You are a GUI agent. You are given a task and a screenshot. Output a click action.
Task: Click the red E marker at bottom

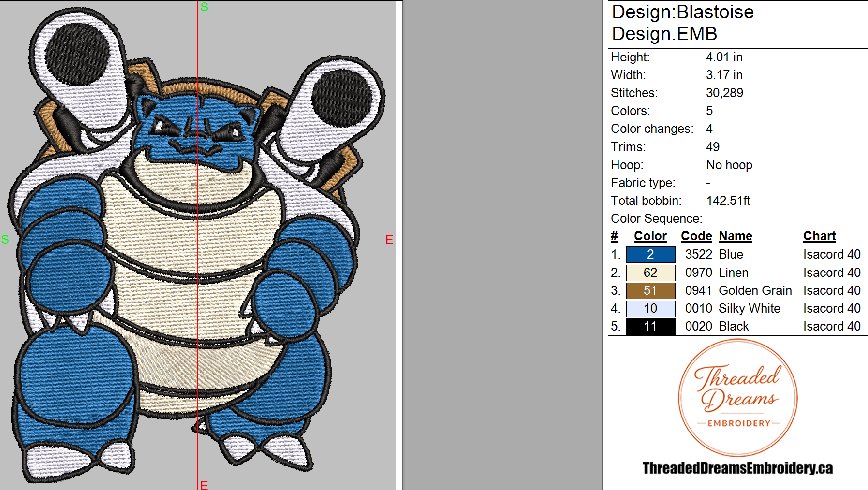(x=204, y=485)
